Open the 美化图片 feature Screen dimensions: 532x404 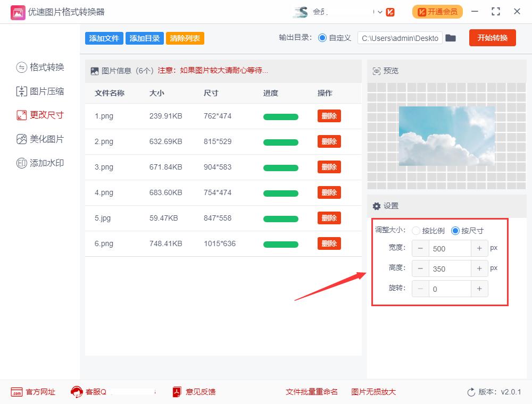coord(40,139)
